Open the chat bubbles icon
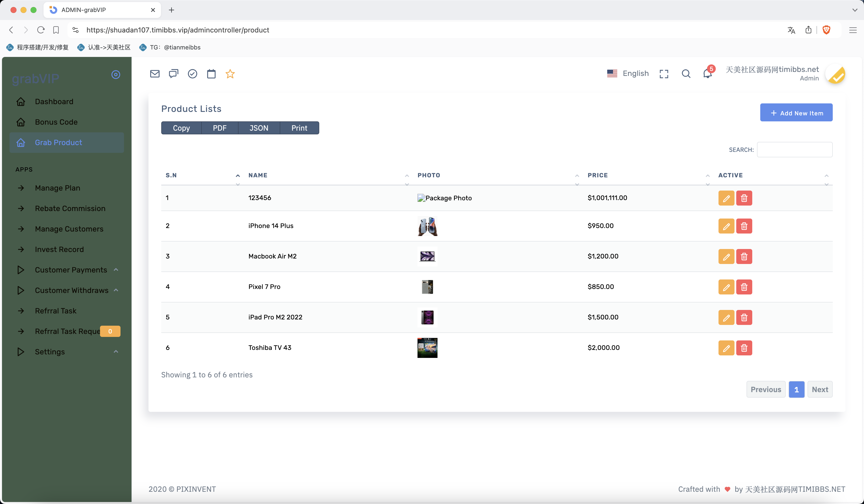 tap(173, 74)
